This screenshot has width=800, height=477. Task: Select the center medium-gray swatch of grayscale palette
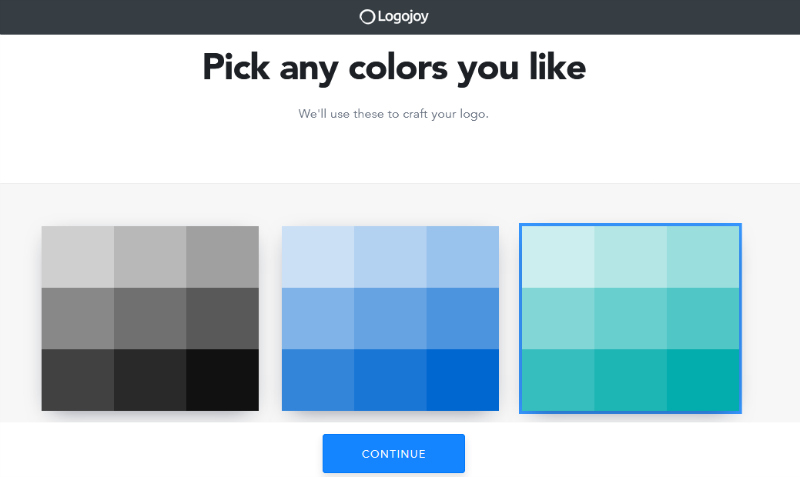[150, 318]
